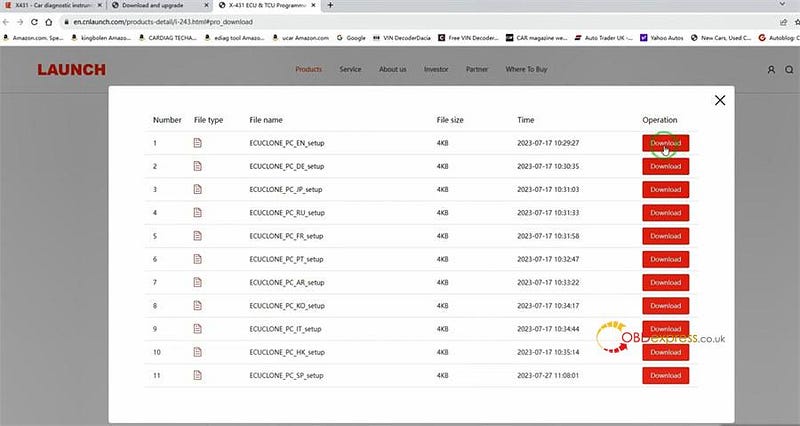Open the CAR magazine bookmark
Image resolution: width=800 pixels, height=426 pixels.
(x=536, y=38)
